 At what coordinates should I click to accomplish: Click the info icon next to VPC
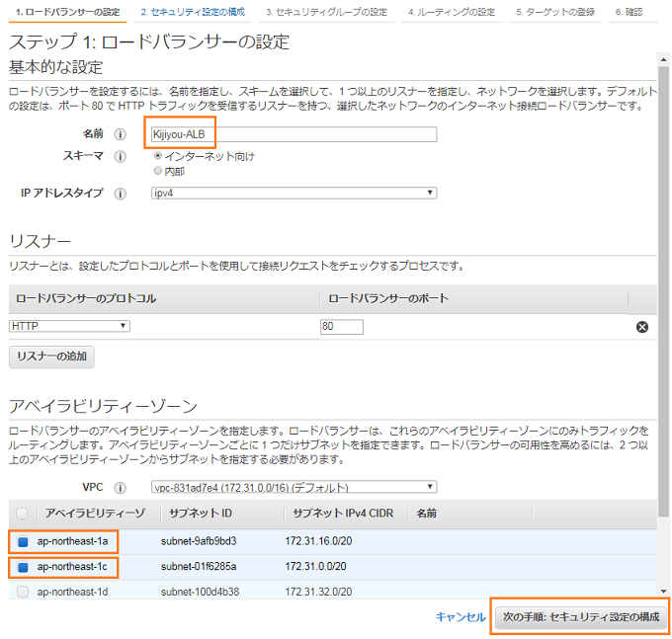(120, 488)
